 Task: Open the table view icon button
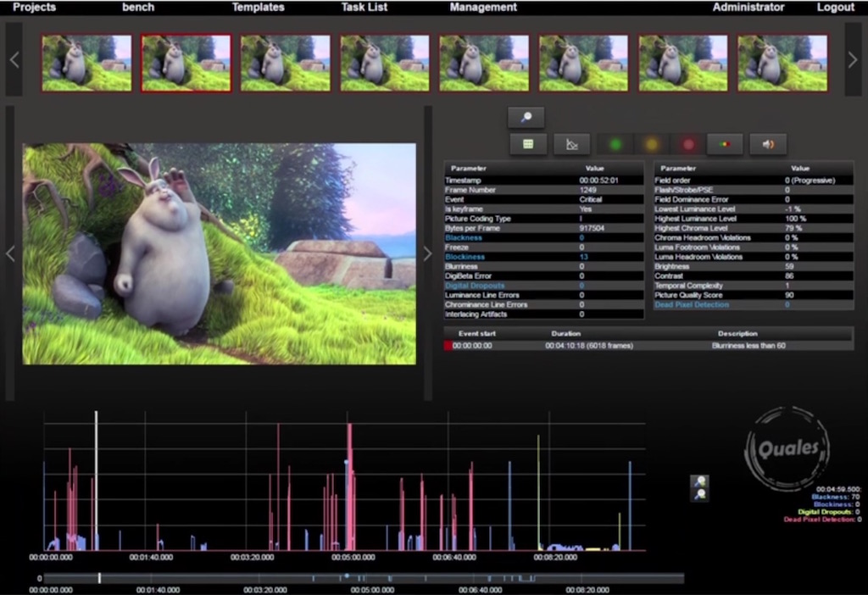(x=528, y=144)
